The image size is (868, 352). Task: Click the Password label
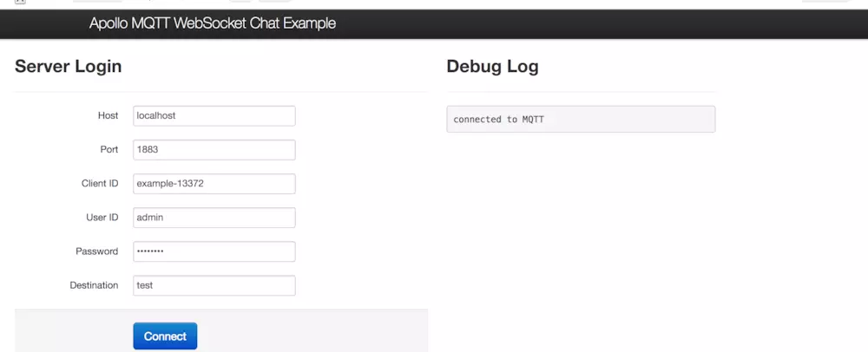97,251
